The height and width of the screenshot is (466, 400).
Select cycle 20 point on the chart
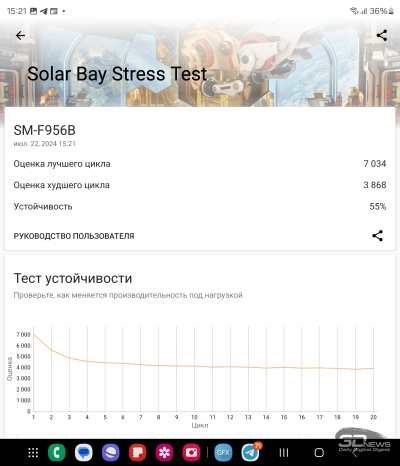tap(373, 368)
